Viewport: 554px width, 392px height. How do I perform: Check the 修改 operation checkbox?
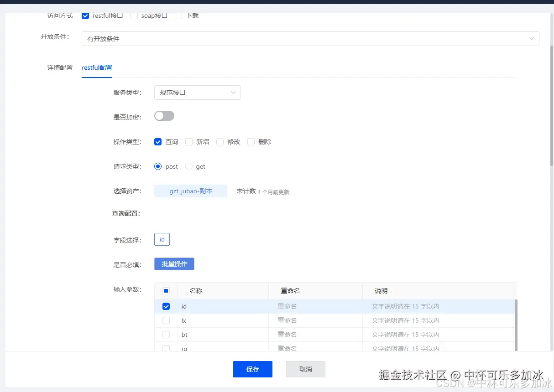coord(220,142)
